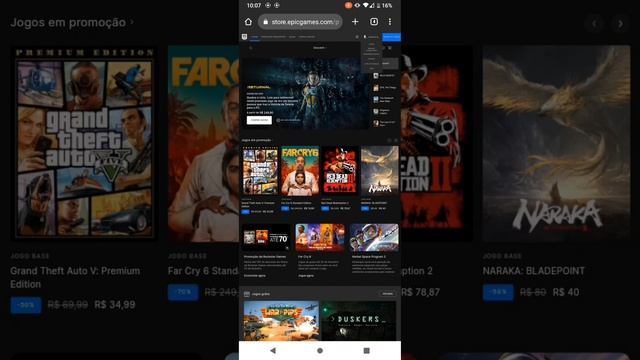640x360 pixels.
Task: Select first game in side carousel list
Action: point(384,76)
